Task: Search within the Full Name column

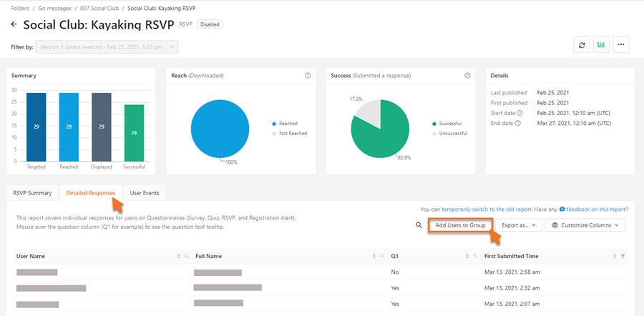Action: pyautogui.click(x=382, y=256)
